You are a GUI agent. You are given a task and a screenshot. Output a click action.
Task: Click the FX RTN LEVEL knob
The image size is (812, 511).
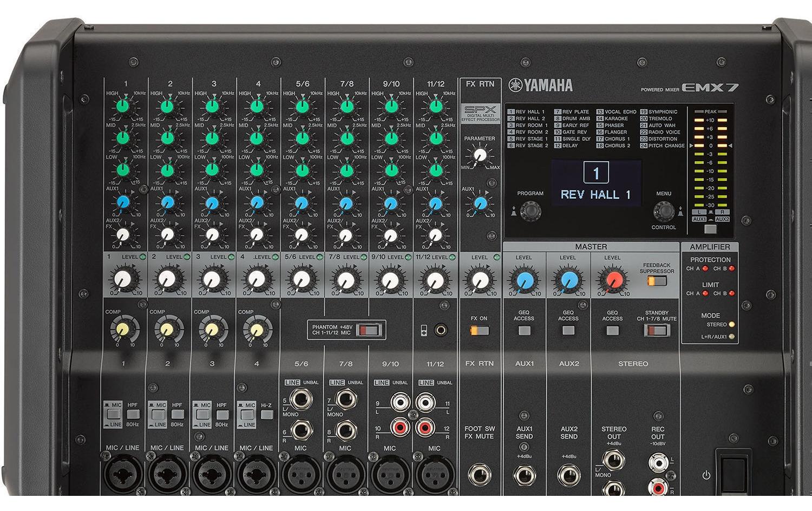coord(480,279)
